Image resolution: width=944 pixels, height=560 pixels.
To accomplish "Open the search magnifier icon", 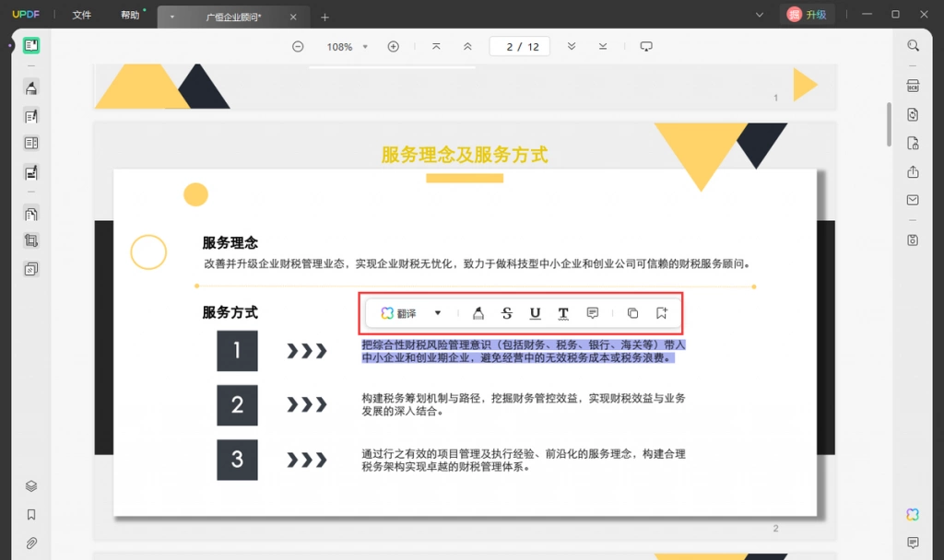I will (x=913, y=46).
